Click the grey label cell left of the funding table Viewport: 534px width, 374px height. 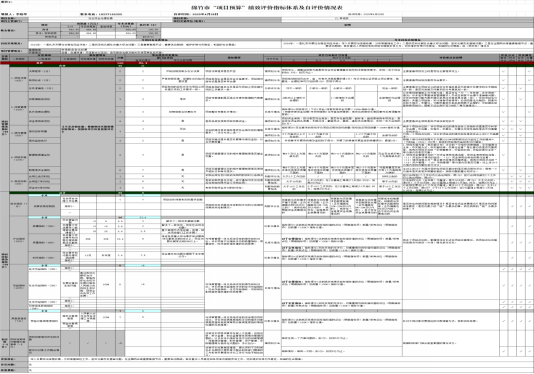point(14,30)
